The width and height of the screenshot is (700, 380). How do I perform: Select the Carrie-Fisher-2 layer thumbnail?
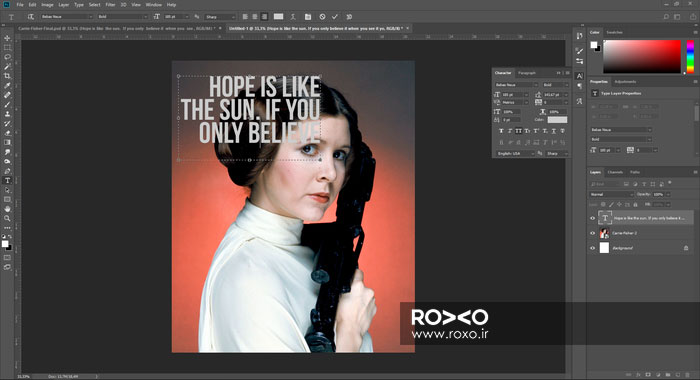pos(604,233)
